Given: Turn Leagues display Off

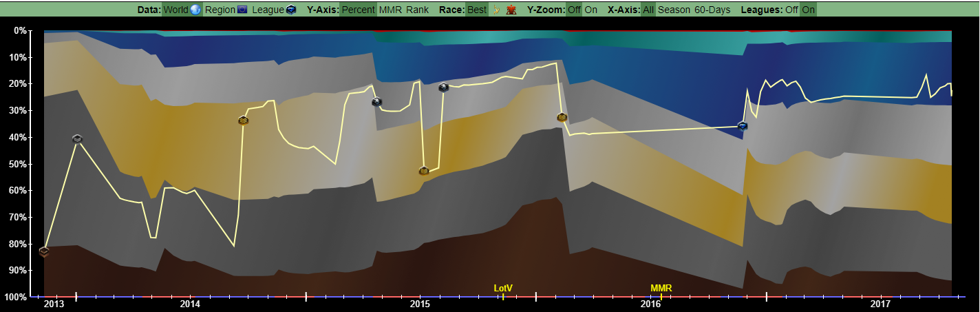Looking at the screenshot, I should (791, 10).
